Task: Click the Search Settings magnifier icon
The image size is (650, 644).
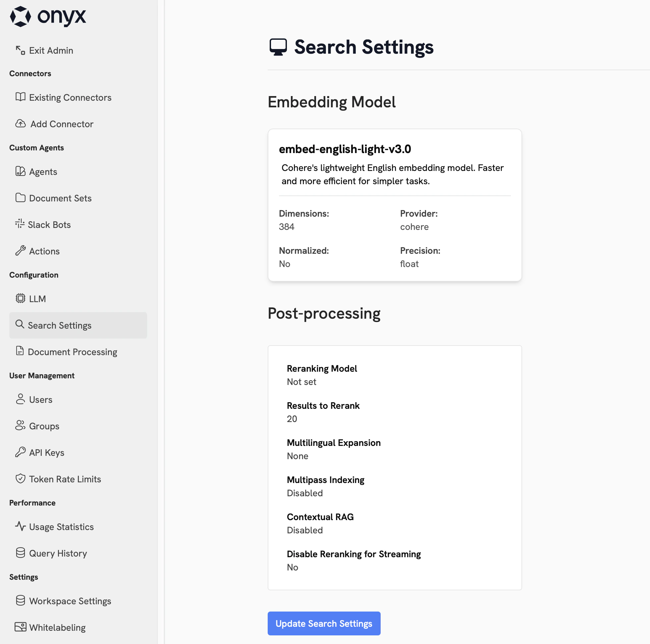Action: coord(20,325)
